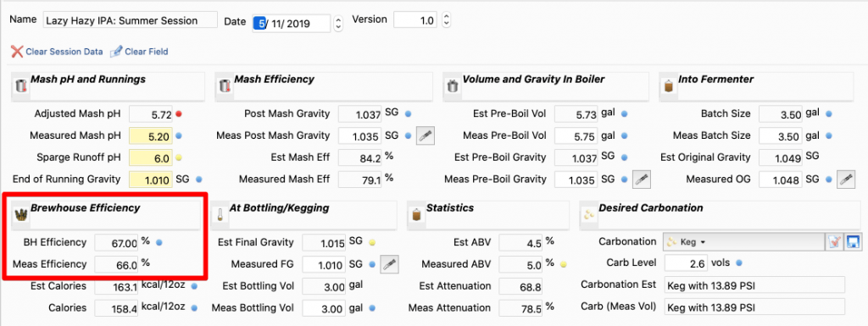Click the hydrometer icon beside Meas Post Mash Gravity

[426, 136]
